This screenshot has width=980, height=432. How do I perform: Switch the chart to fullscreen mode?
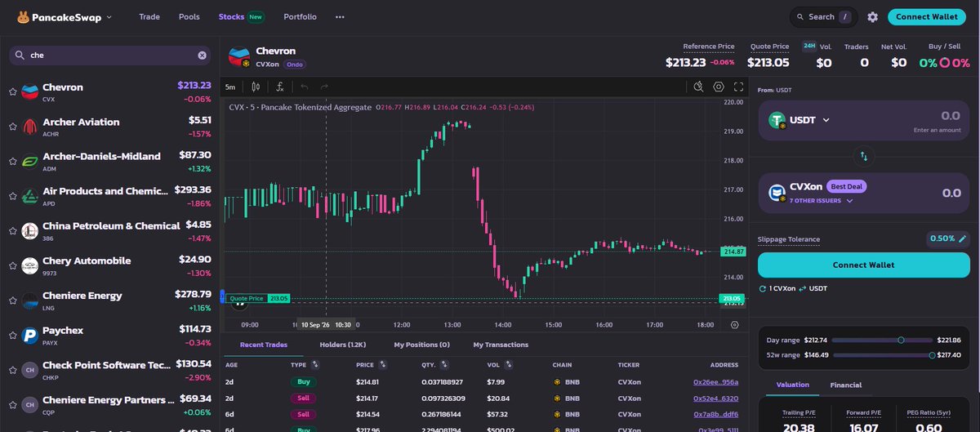point(738,87)
